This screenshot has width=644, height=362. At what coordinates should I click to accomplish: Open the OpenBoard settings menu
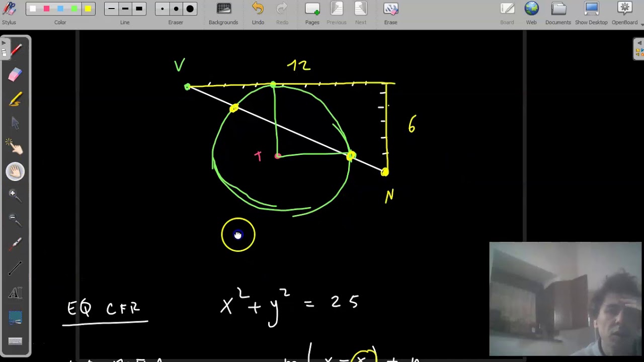[x=624, y=14]
